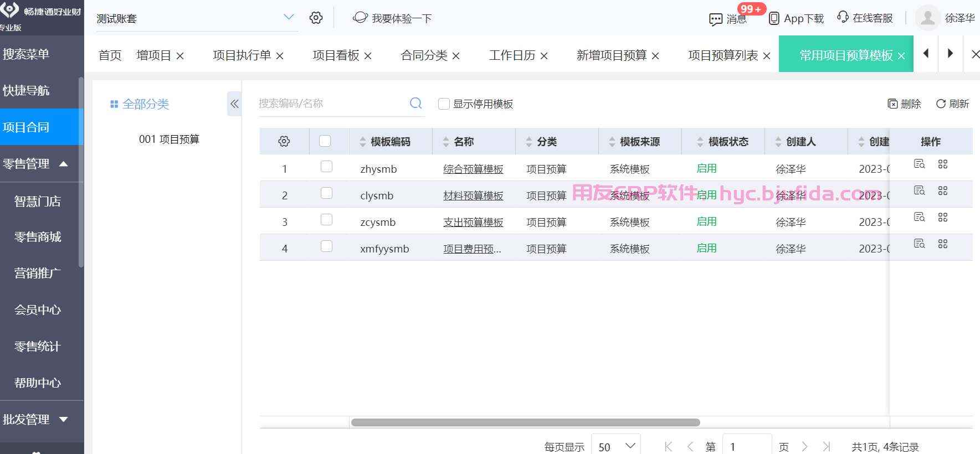Open the 消息 message icon

coord(716,19)
